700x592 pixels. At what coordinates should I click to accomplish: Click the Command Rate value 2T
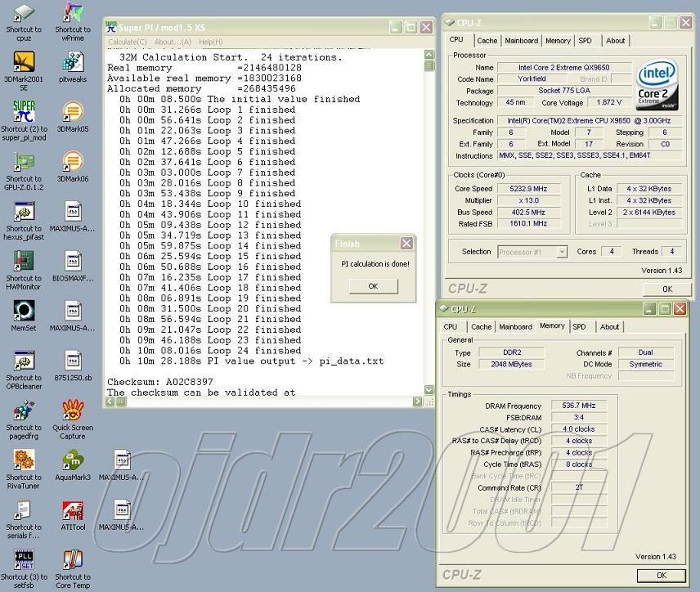point(579,487)
